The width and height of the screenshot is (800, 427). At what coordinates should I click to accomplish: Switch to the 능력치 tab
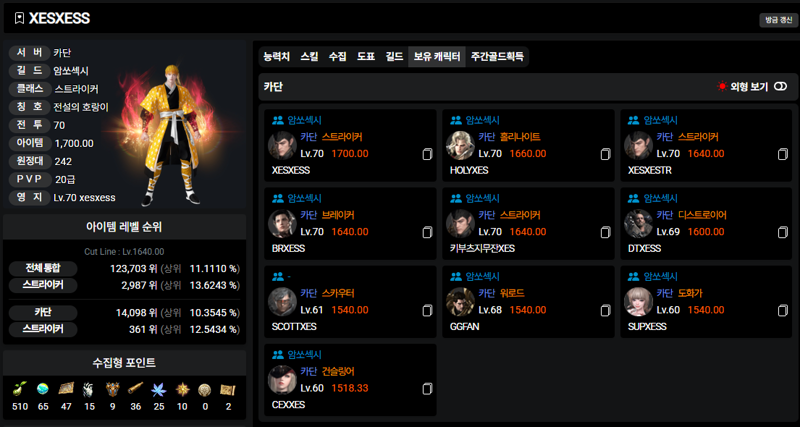coord(277,57)
